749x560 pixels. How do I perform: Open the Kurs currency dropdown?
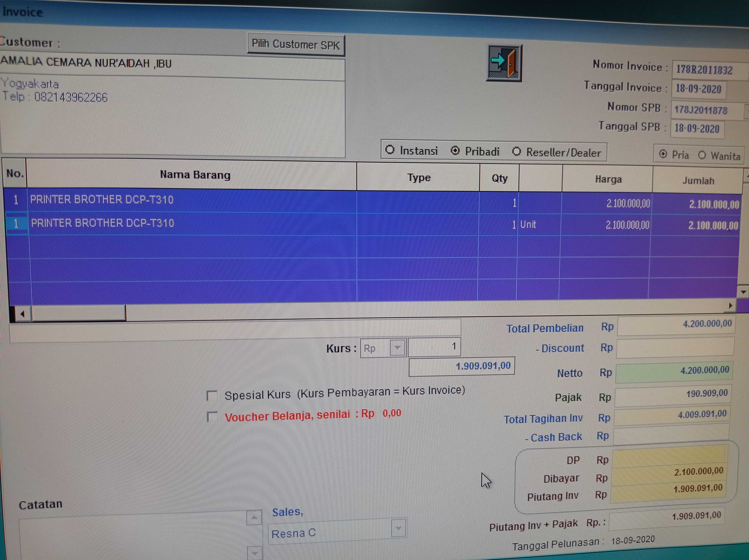click(x=398, y=348)
